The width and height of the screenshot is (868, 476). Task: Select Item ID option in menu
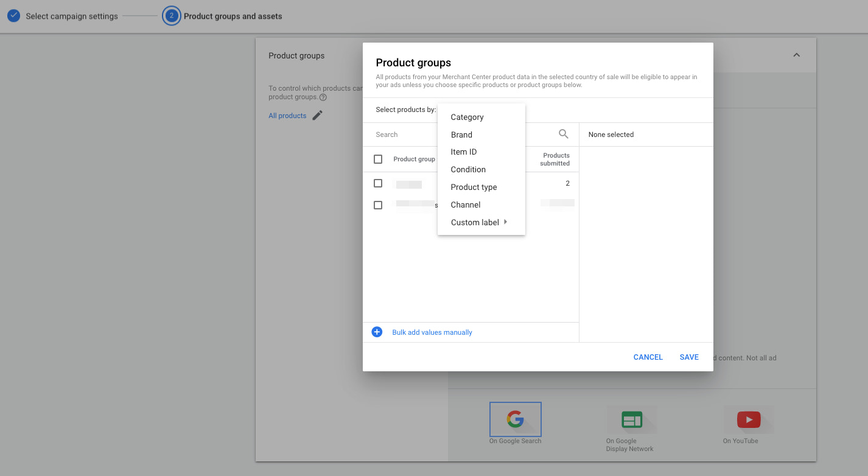(463, 152)
